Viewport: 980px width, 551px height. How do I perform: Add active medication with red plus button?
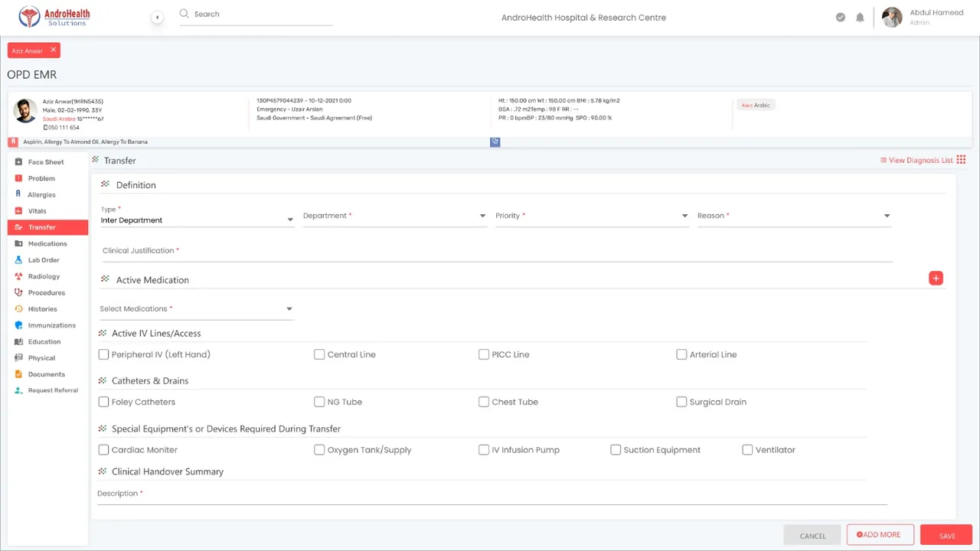click(936, 278)
